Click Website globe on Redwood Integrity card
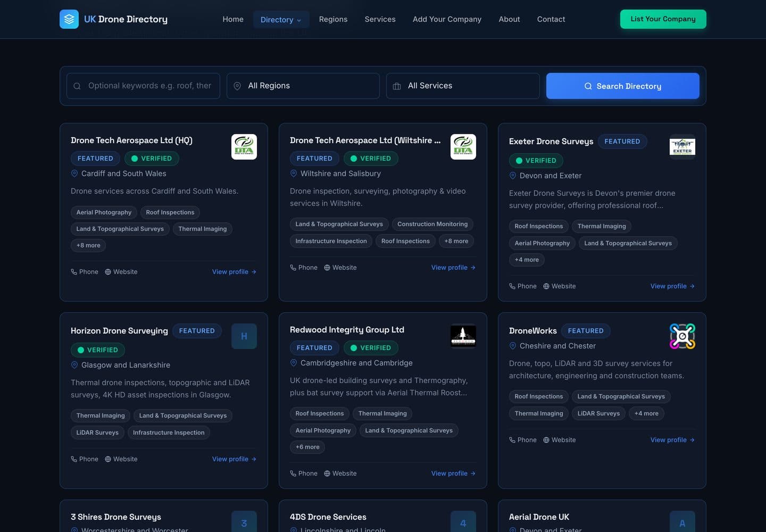 click(327, 473)
